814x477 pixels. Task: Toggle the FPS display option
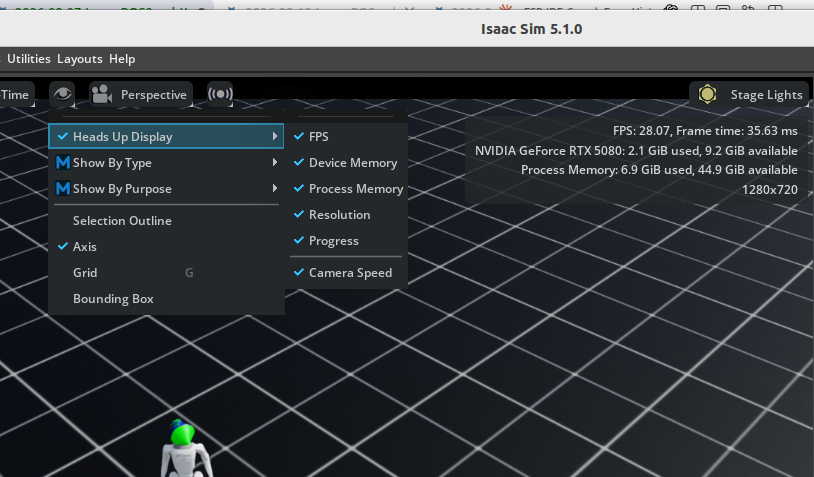click(x=346, y=137)
